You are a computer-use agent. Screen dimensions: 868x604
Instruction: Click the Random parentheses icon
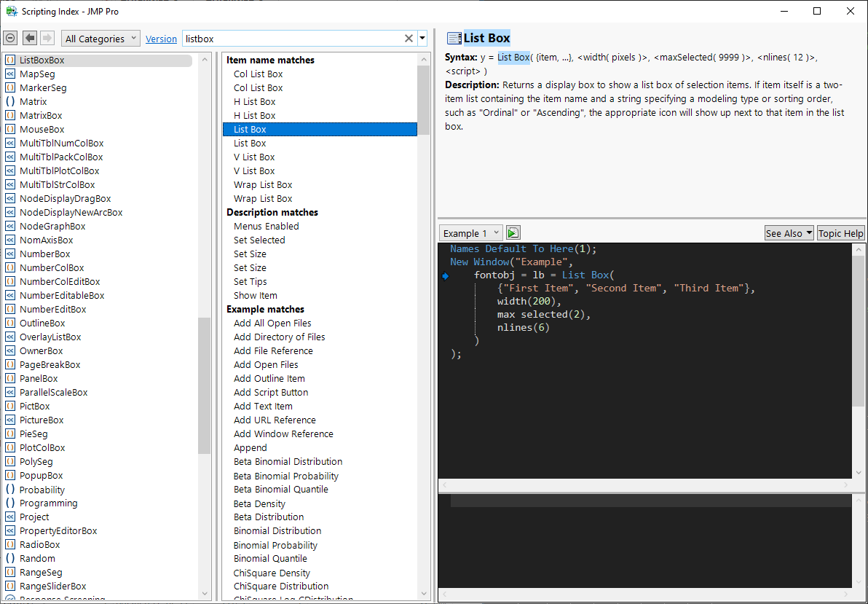(x=10, y=559)
